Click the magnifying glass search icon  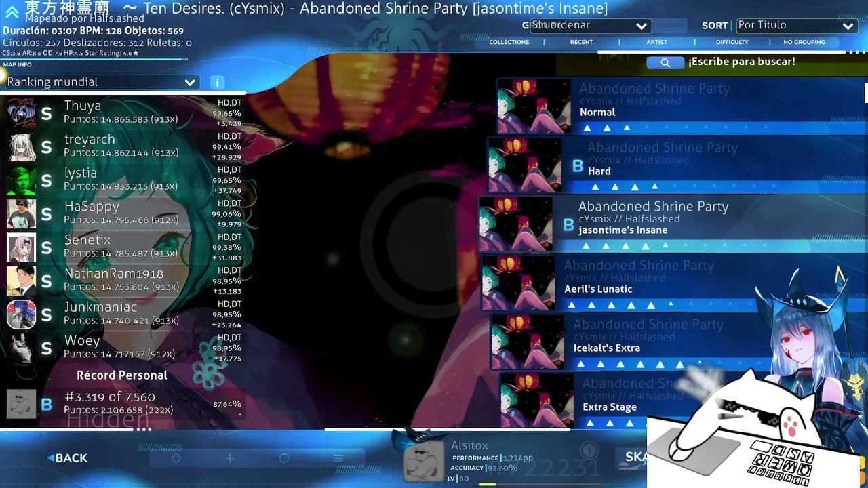pos(665,62)
